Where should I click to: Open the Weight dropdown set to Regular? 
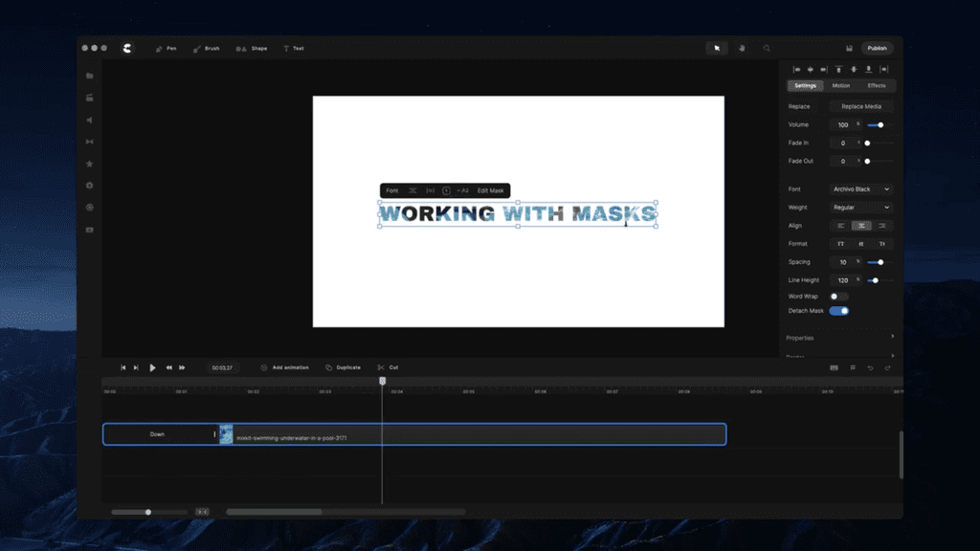click(860, 208)
